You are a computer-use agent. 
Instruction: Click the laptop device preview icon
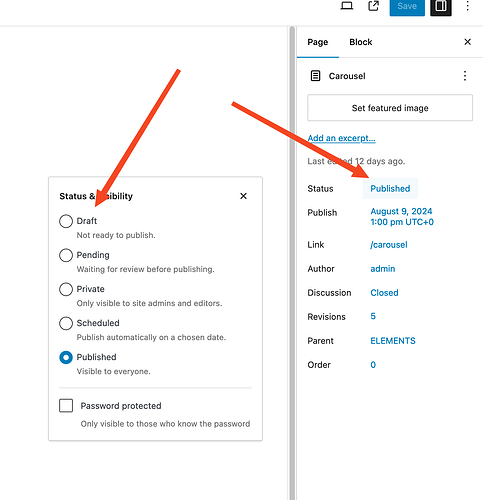347,6
